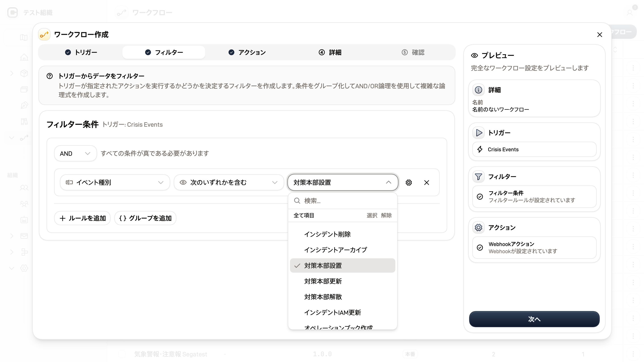The height and width of the screenshot is (362, 644).
Task: Collapse the sidebar chevron beside settings gear
Action: (11, 268)
